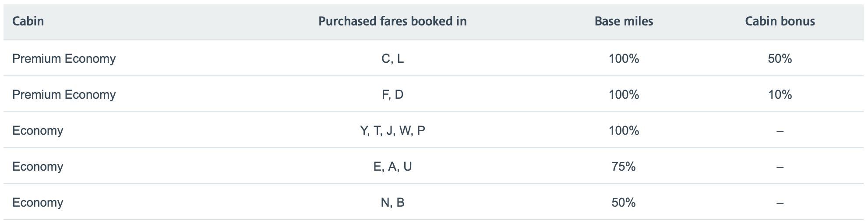The width and height of the screenshot is (868, 222).
Task: Click the N, B fares cell
Action: click(x=392, y=203)
